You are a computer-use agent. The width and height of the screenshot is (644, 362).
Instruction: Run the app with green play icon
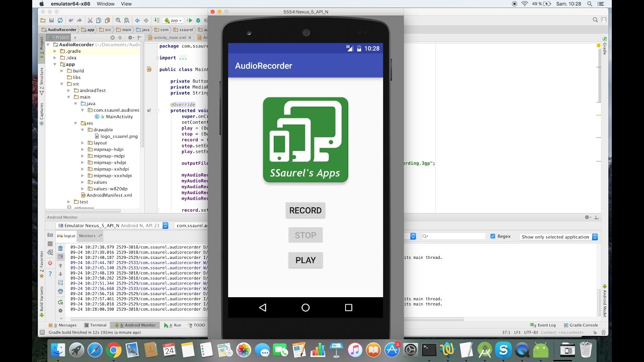[190, 20]
